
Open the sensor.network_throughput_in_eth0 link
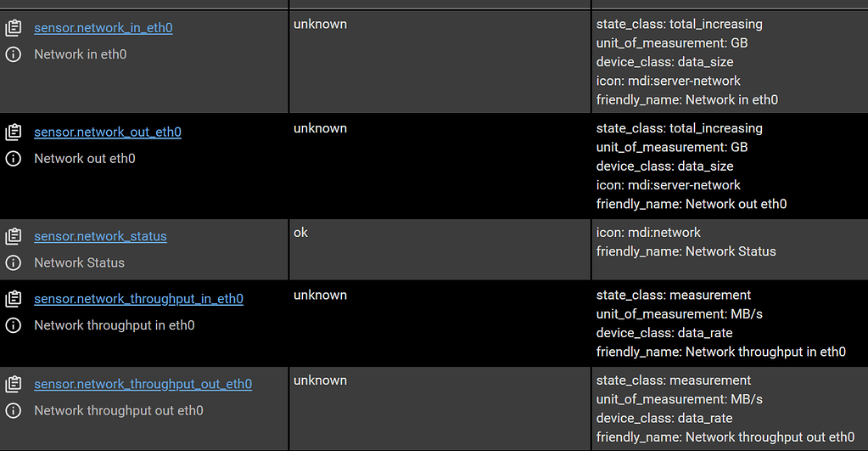coord(139,299)
